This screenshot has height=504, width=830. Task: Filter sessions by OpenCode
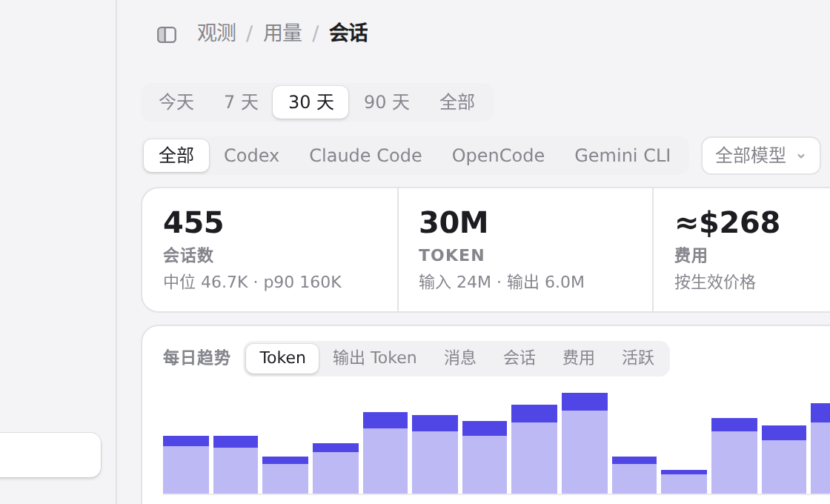pos(498,156)
